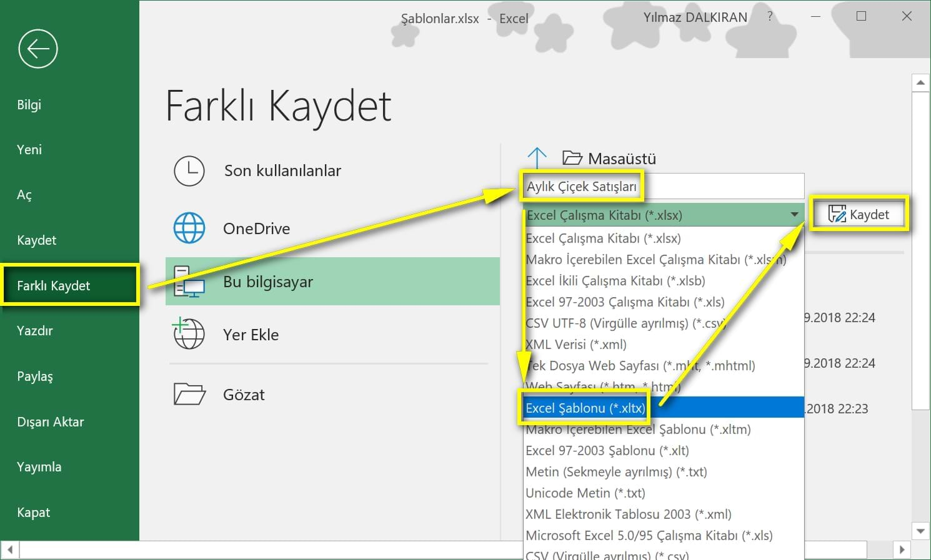Click vertical scrollbar down arrow

tap(920, 531)
